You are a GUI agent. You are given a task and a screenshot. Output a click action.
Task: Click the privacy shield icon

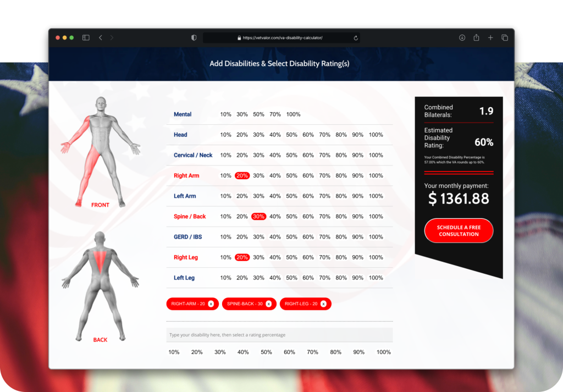click(x=194, y=38)
